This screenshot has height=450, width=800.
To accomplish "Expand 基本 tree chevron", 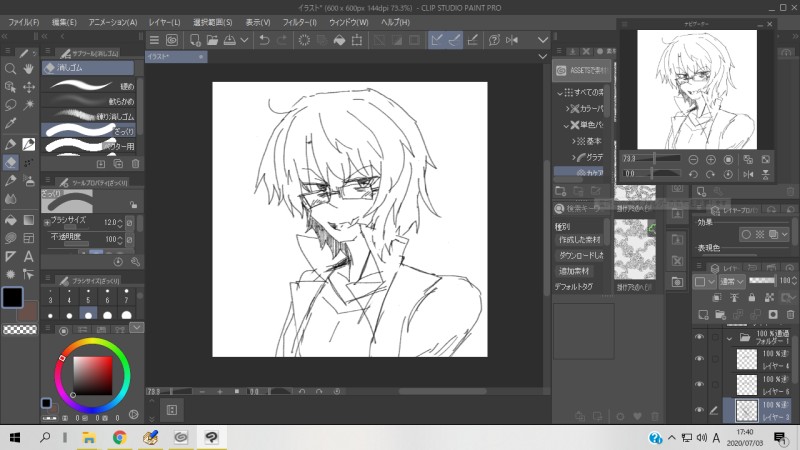I will [x=573, y=141].
